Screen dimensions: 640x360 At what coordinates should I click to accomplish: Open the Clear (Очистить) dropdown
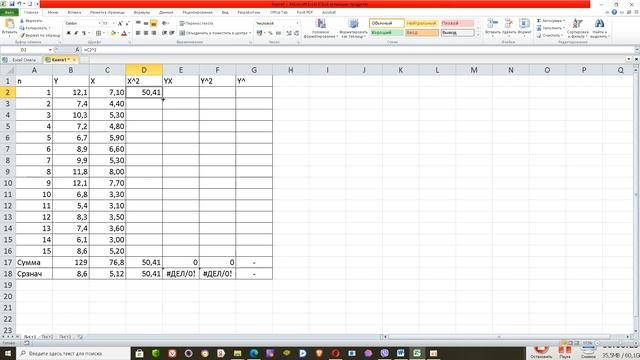(549, 36)
